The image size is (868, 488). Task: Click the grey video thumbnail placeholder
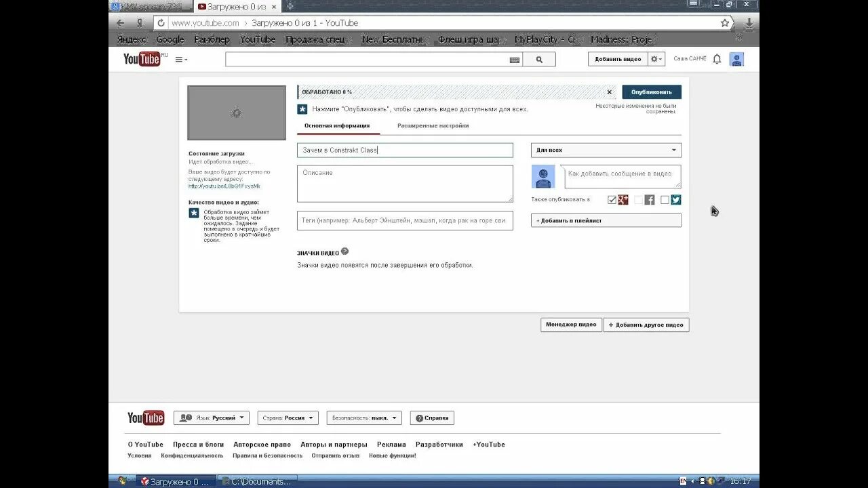point(237,113)
